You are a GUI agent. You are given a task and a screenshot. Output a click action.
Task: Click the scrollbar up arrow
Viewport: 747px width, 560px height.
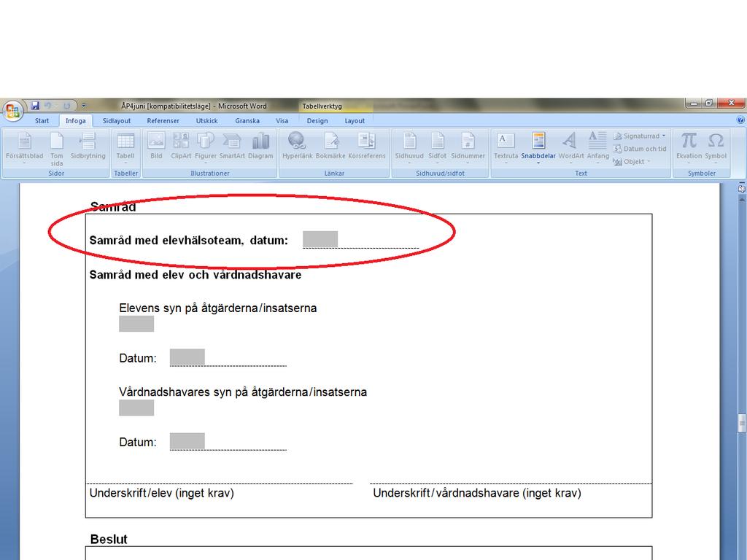[741, 199]
